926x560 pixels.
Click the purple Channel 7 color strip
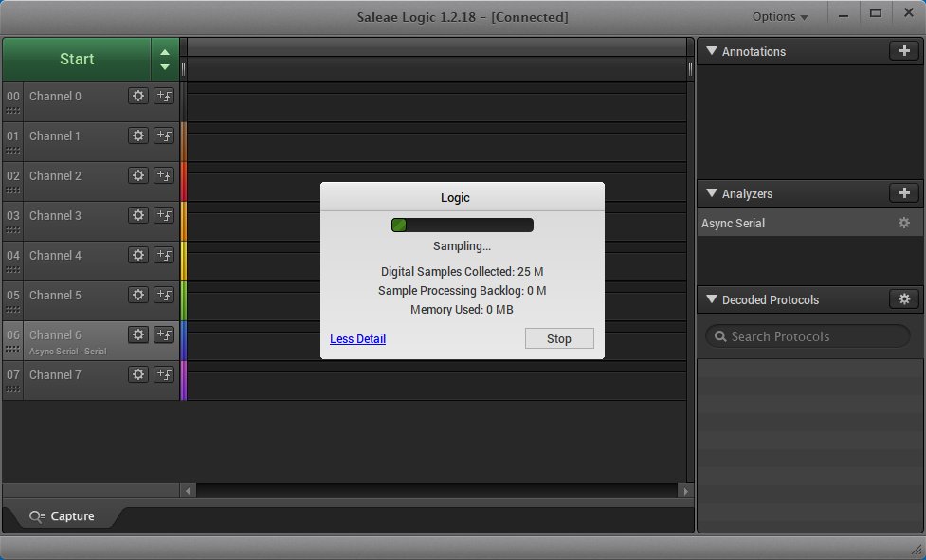[184, 381]
